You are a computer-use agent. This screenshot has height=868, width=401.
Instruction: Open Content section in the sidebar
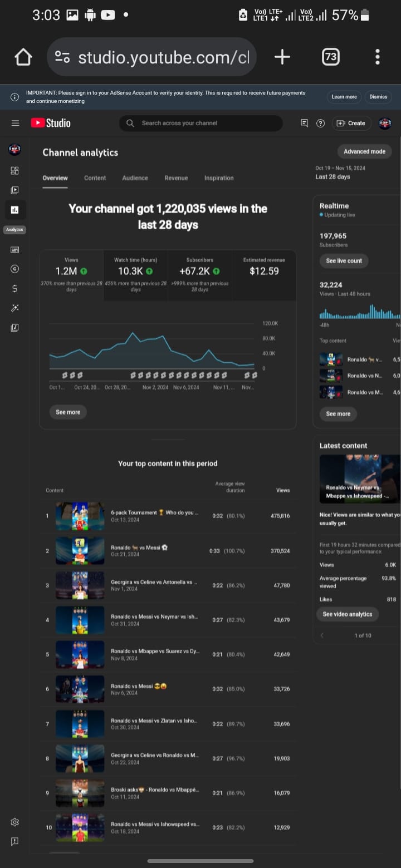click(15, 190)
